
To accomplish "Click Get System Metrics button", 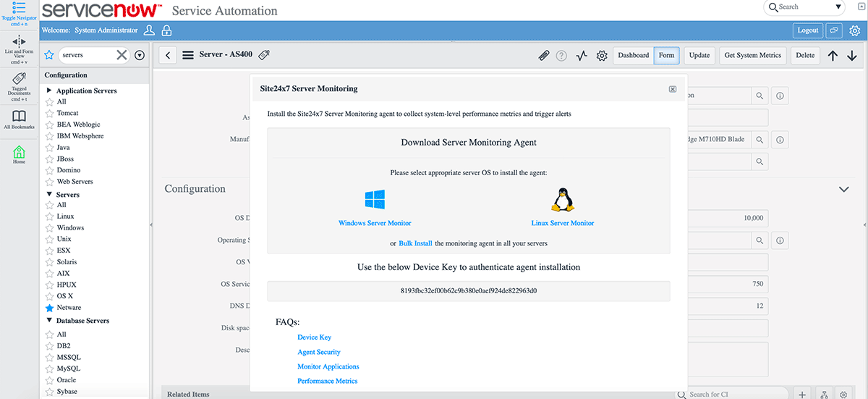I will coord(753,55).
